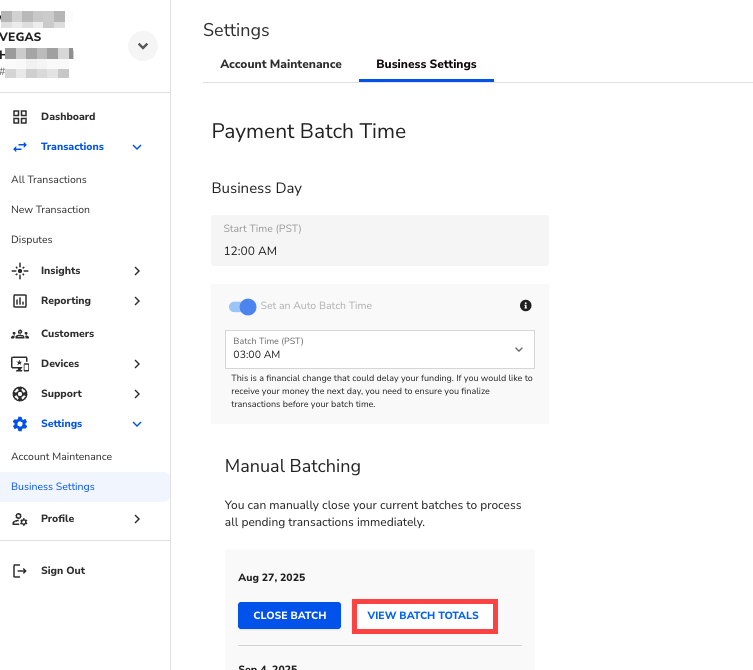This screenshot has height=670, width=753.
Task: Click the auto batch info icon
Action: coord(526,306)
